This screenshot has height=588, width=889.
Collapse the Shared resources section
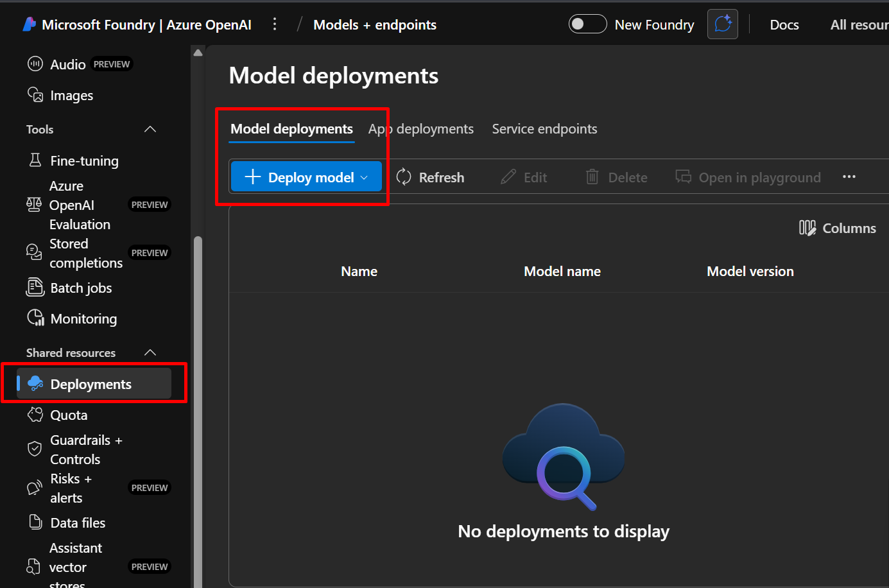pyautogui.click(x=150, y=353)
